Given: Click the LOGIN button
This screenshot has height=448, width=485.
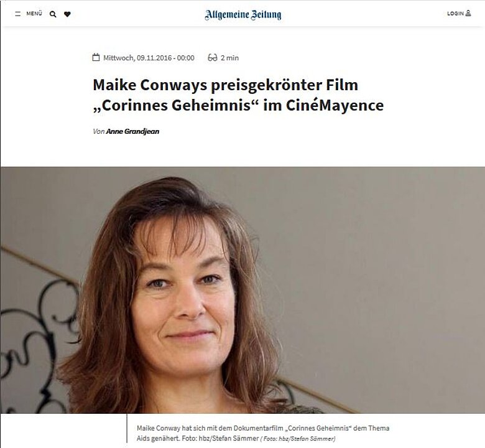Looking at the screenshot, I should tap(455, 13).
